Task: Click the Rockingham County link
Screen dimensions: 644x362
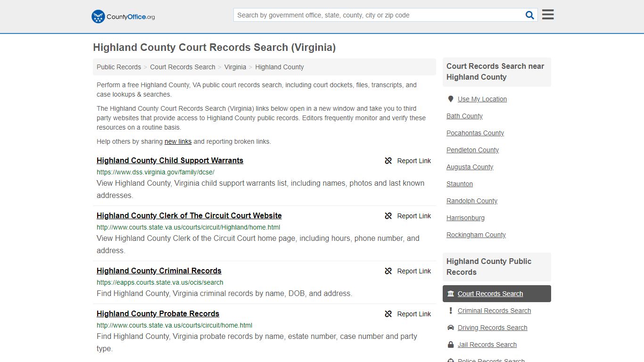Action: pyautogui.click(x=476, y=235)
